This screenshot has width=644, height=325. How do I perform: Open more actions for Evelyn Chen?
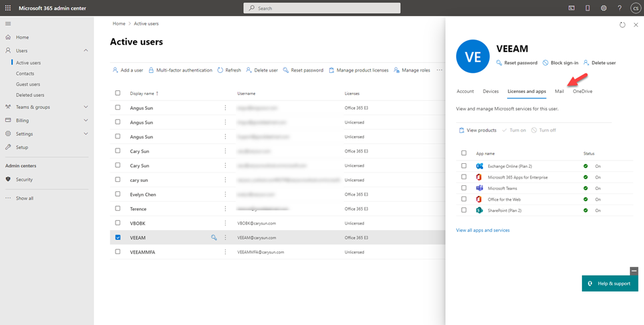tap(225, 195)
